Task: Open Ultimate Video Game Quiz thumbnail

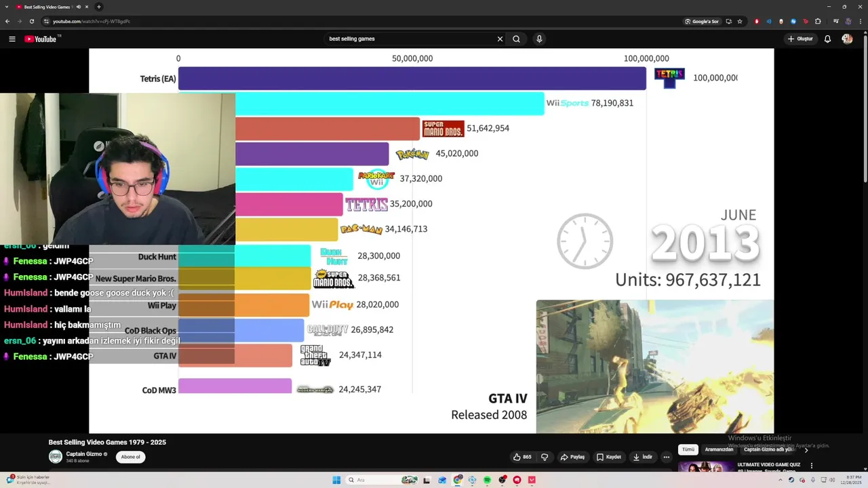Action: 706,467
